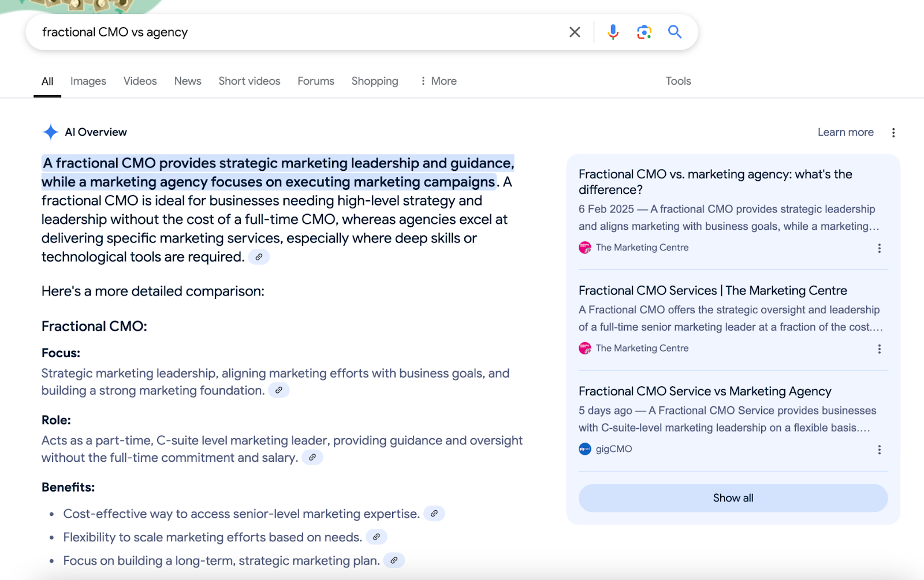Screen dimensions: 924x580
Task: Click the AI Overview sparkle icon
Action: (x=50, y=132)
